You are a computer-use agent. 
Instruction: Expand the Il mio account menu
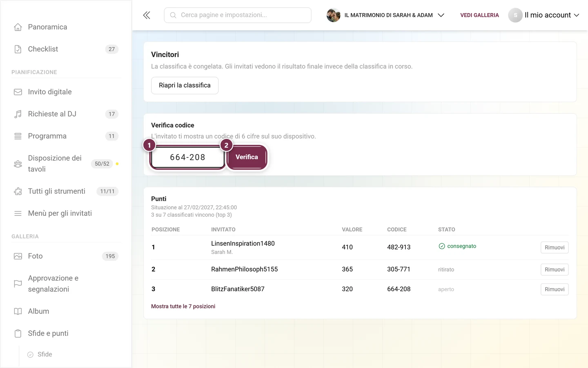click(552, 15)
